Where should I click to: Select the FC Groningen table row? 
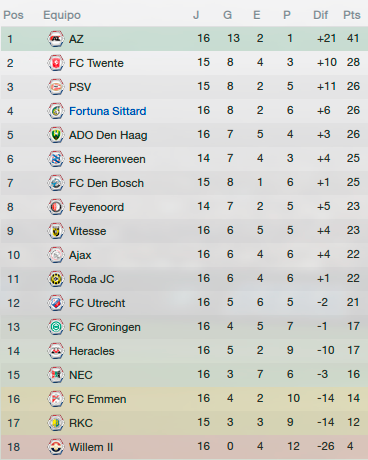click(x=184, y=327)
